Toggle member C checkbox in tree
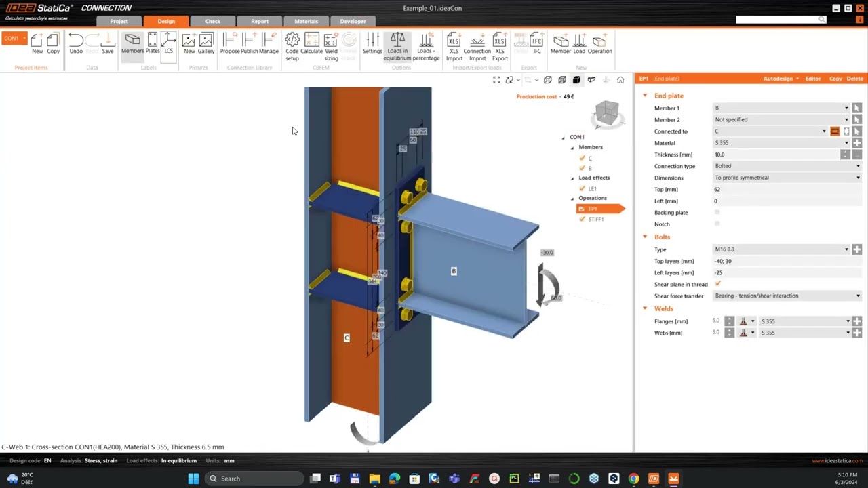 click(582, 158)
